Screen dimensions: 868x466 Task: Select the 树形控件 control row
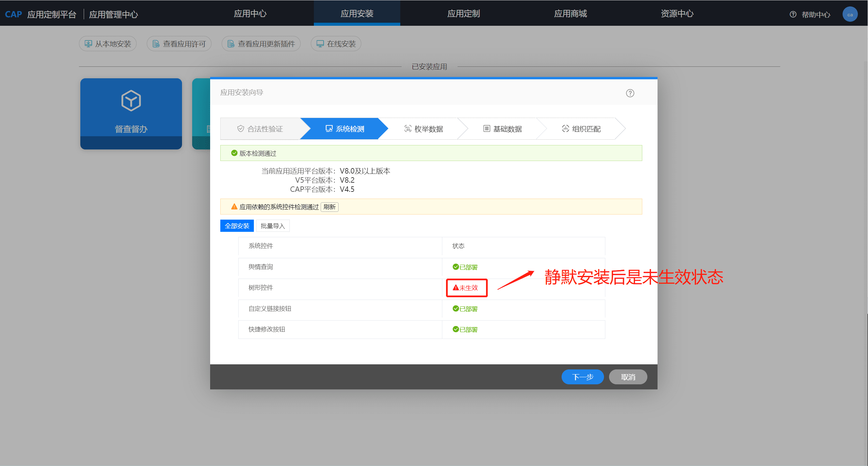pos(422,288)
